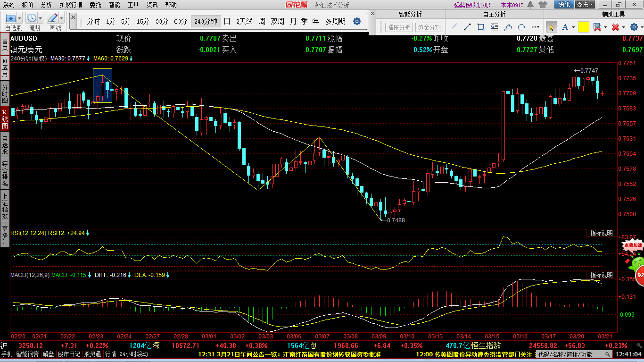Image resolution: width=644 pixels, height=362 pixels.
Task: Click the DEA down arrow indicator
Action: click(x=167, y=275)
